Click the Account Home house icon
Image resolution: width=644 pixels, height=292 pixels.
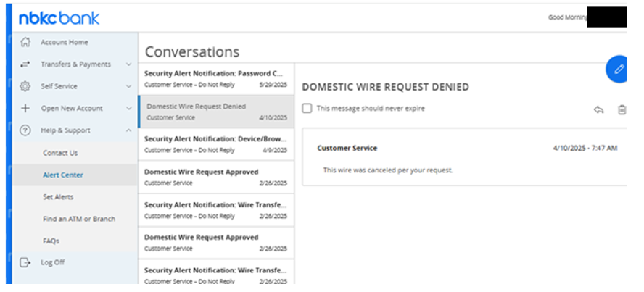(25, 42)
